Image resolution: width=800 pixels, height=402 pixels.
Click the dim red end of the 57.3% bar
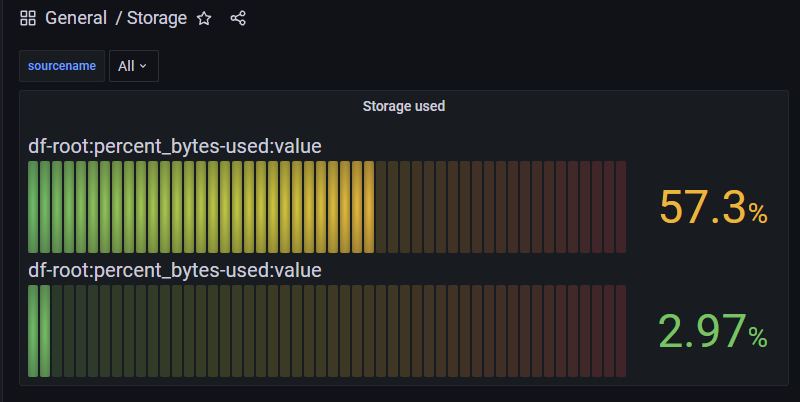coord(620,207)
